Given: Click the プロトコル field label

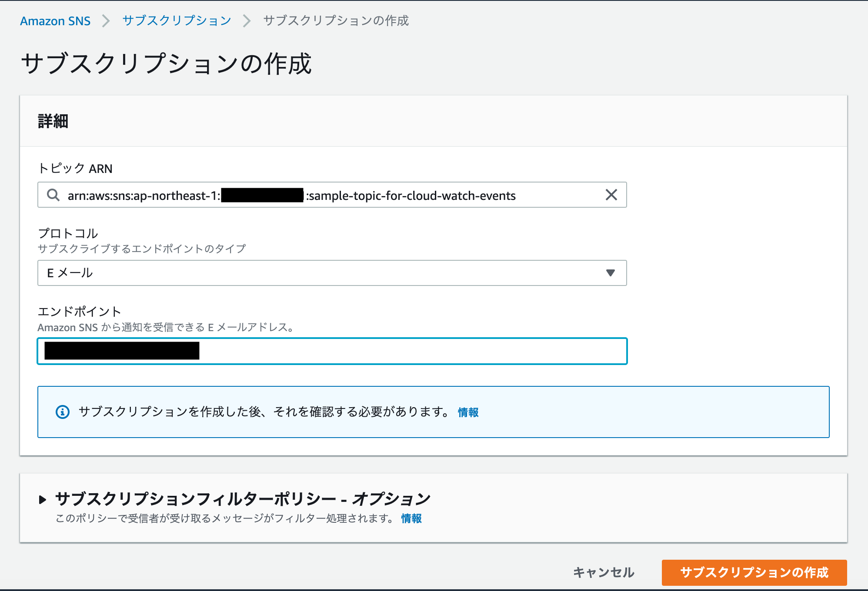Looking at the screenshot, I should 68,233.
